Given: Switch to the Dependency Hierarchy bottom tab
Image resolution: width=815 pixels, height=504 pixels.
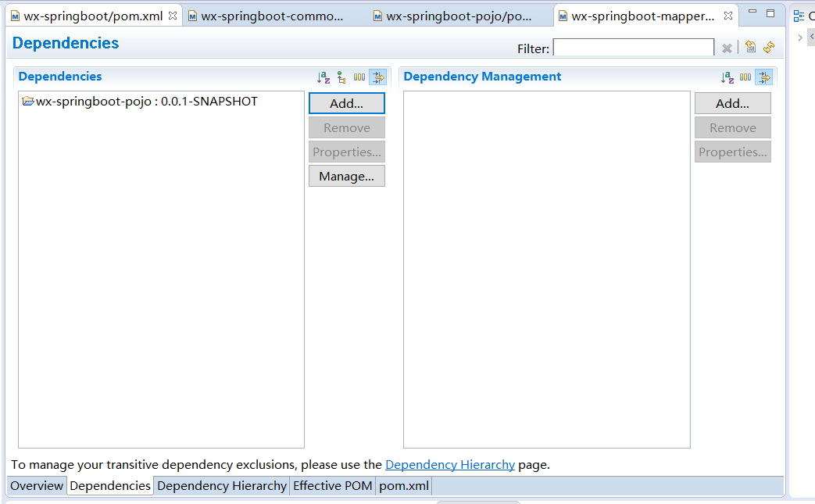Looking at the screenshot, I should [x=222, y=486].
